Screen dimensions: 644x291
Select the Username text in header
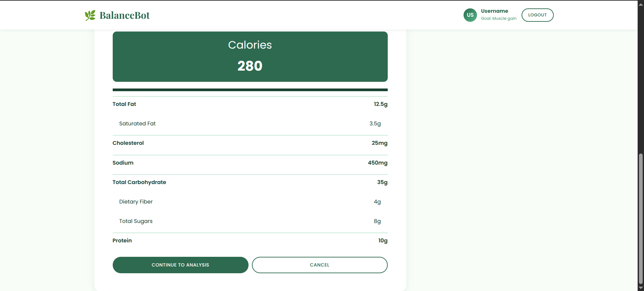point(494,11)
